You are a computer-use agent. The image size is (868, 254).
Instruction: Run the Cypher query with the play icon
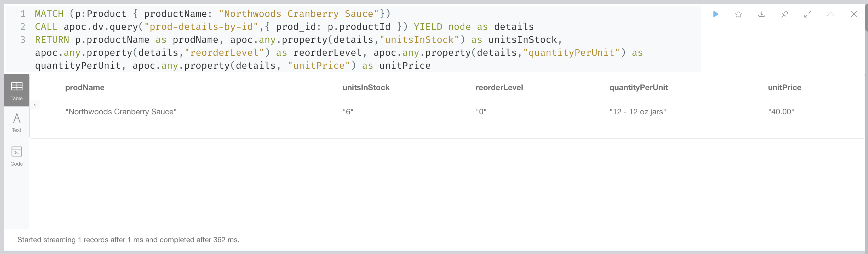click(x=715, y=14)
